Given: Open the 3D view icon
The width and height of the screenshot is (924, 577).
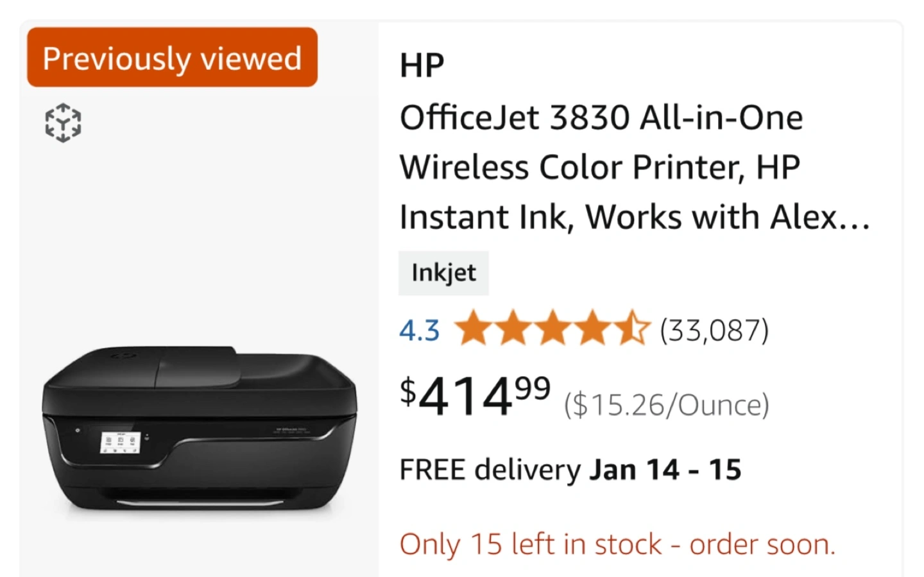Looking at the screenshot, I should (63, 122).
